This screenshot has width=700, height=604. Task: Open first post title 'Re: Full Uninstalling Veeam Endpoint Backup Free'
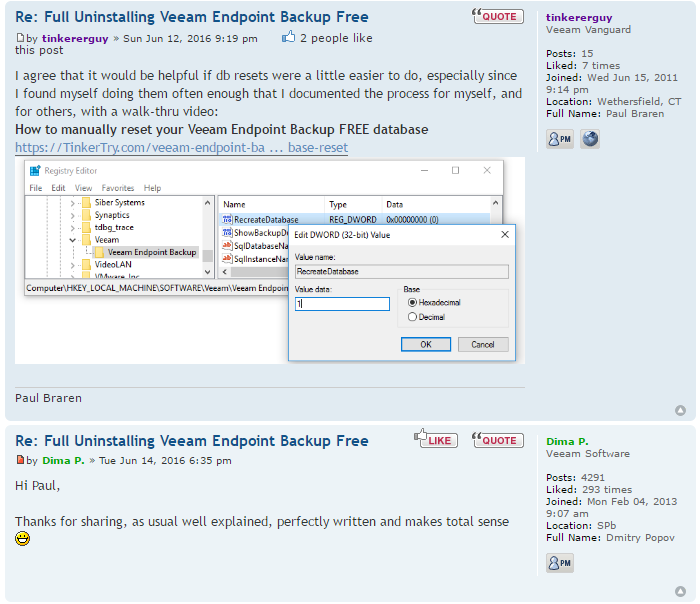(192, 17)
